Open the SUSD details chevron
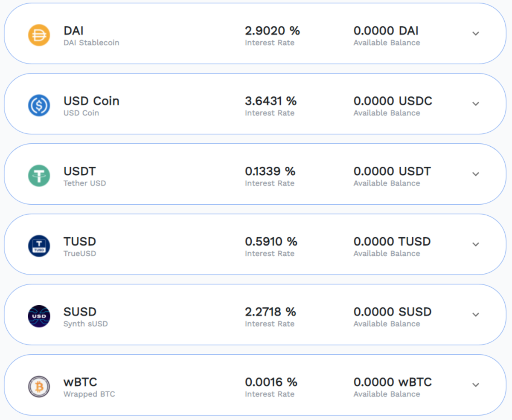This screenshot has width=512, height=420. (x=475, y=315)
